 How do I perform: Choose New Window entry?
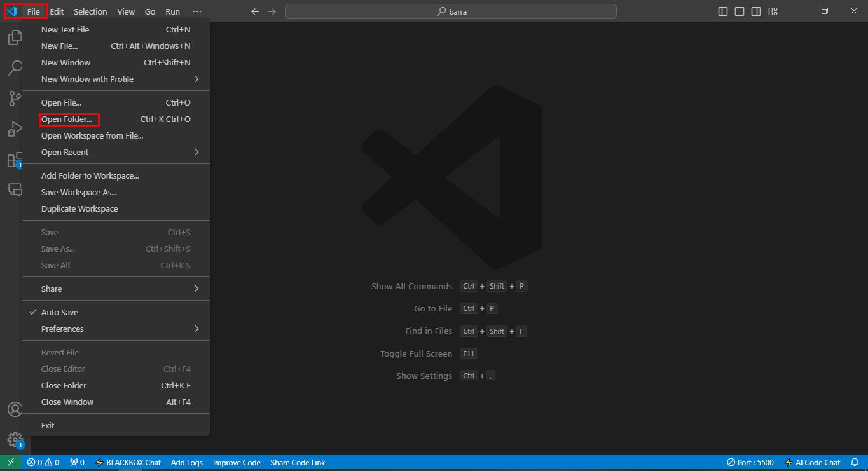point(116,63)
